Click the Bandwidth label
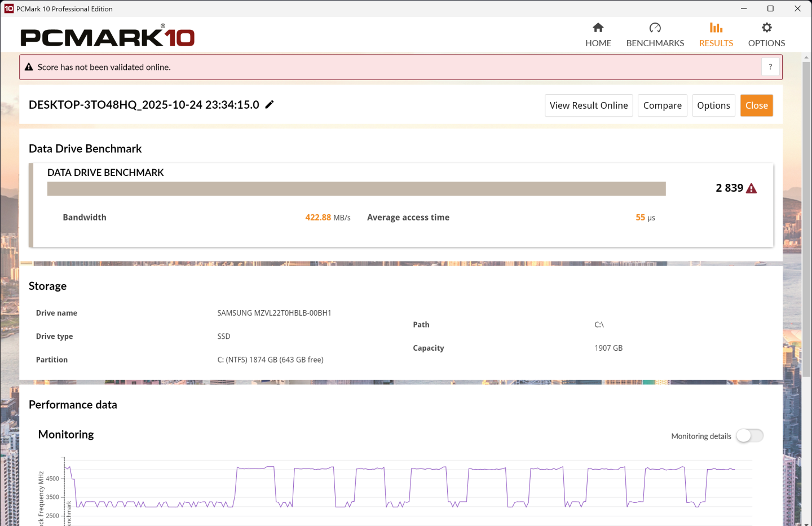The width and height of the screenshot is (812, 526). pos(85,218)
